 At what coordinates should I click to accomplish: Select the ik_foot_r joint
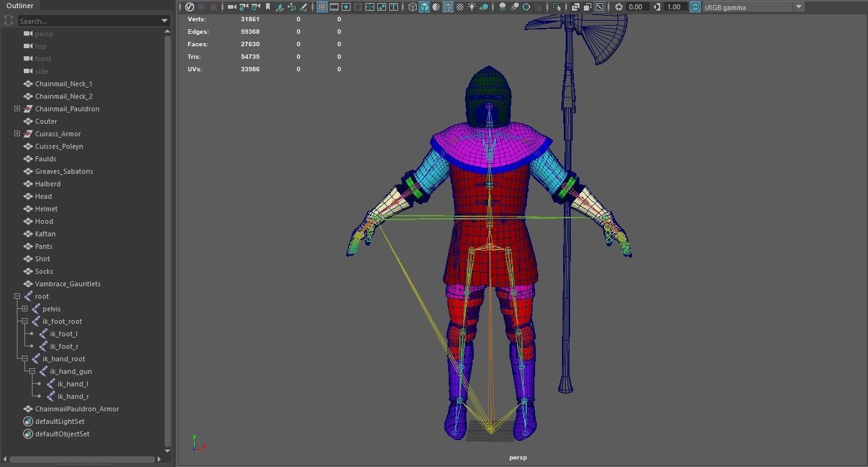coord(64,346)
